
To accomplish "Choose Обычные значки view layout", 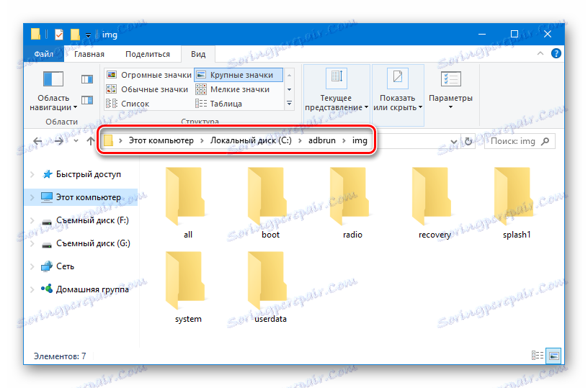I will coord(148,89).
